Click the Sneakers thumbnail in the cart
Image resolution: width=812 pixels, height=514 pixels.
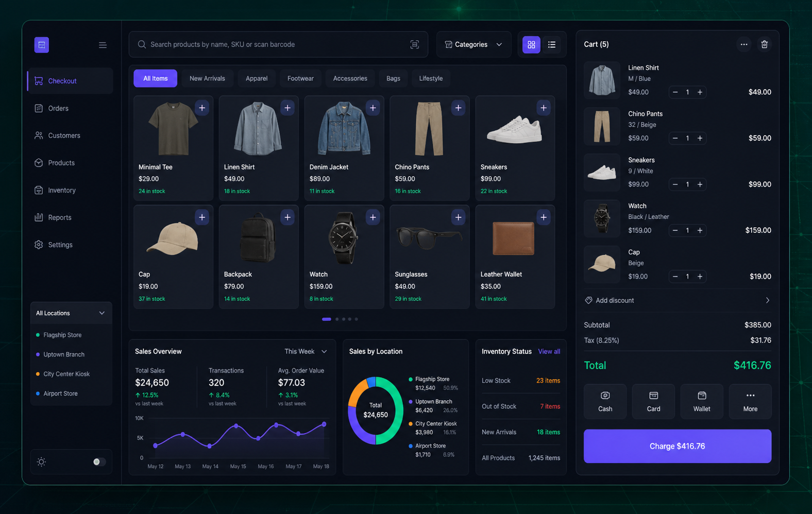[x=602, y=172]
